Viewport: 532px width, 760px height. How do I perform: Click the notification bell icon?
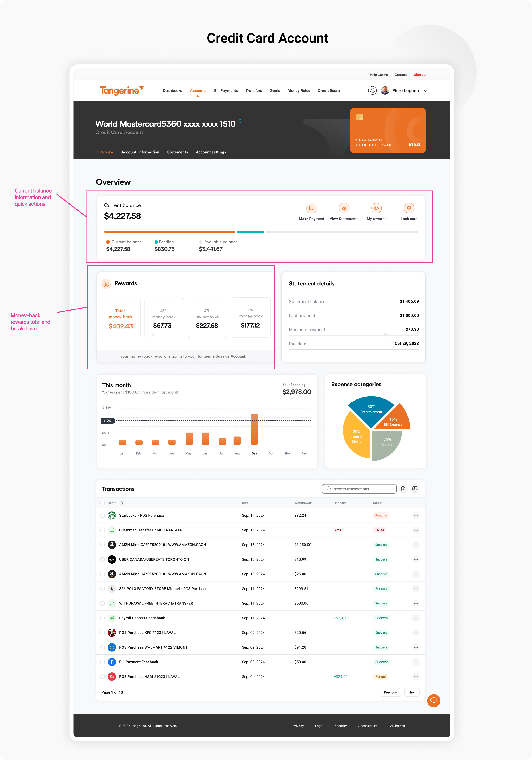point(372,90)
